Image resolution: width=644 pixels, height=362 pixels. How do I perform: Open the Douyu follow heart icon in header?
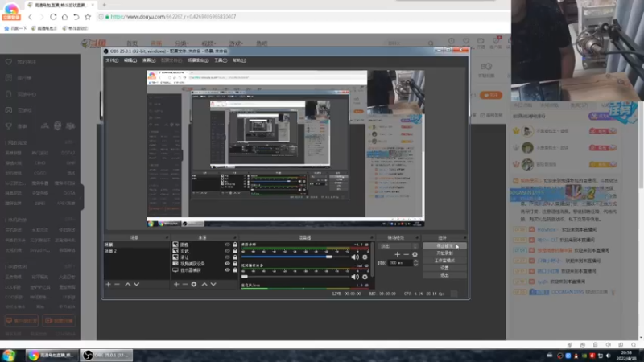pyautogui.click(x=466, y=41)
